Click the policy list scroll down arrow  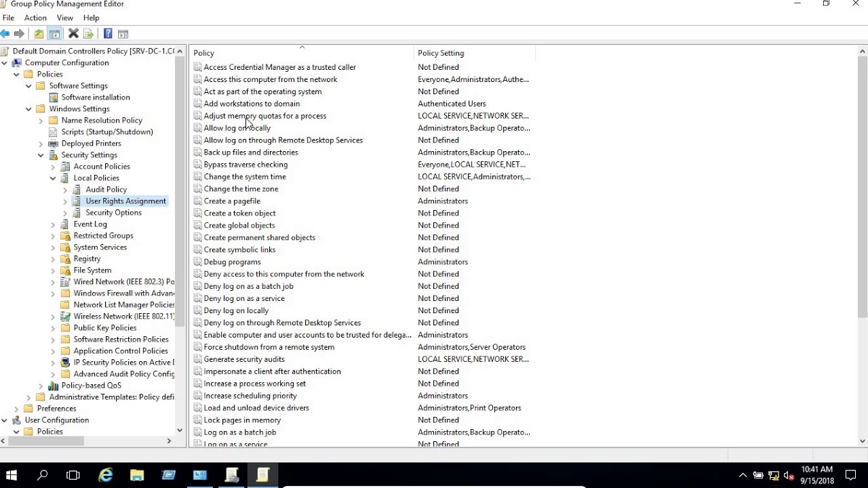[x=863, y=441]
